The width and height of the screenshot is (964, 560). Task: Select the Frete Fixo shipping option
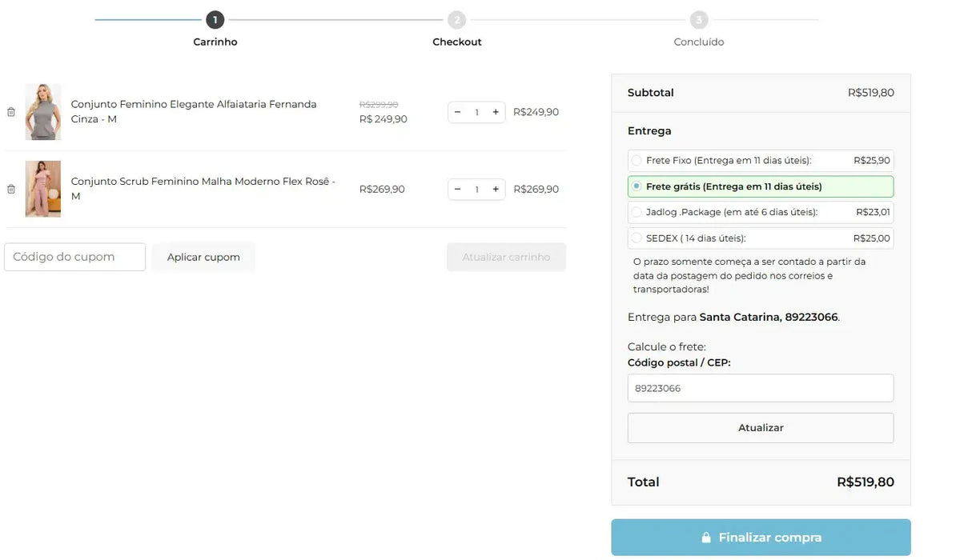tap(637, 161)
